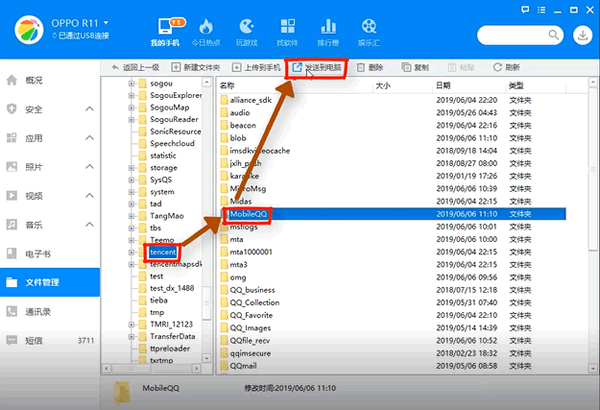This screenshot has width=600, height=410.
Task: Expand the TransferData tree node
Action: pos(131,336)
